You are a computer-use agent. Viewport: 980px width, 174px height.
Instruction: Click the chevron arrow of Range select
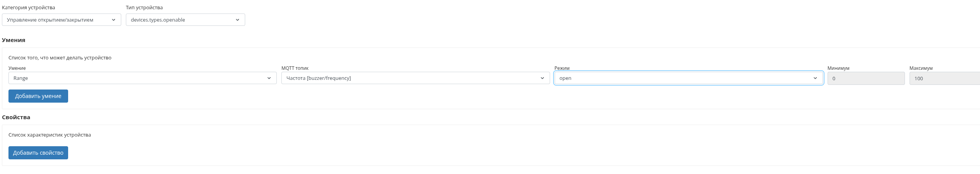pos(269,78)
